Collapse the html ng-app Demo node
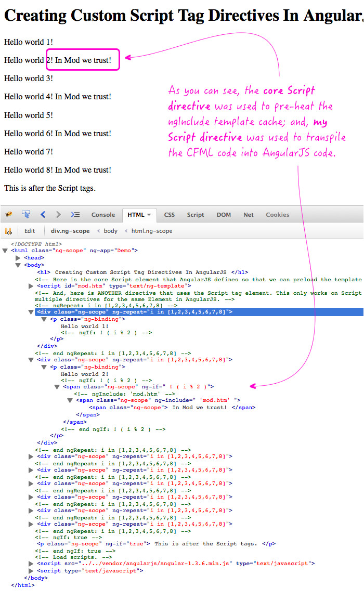Viewport: 364px width, 601px height. point(5,251)
